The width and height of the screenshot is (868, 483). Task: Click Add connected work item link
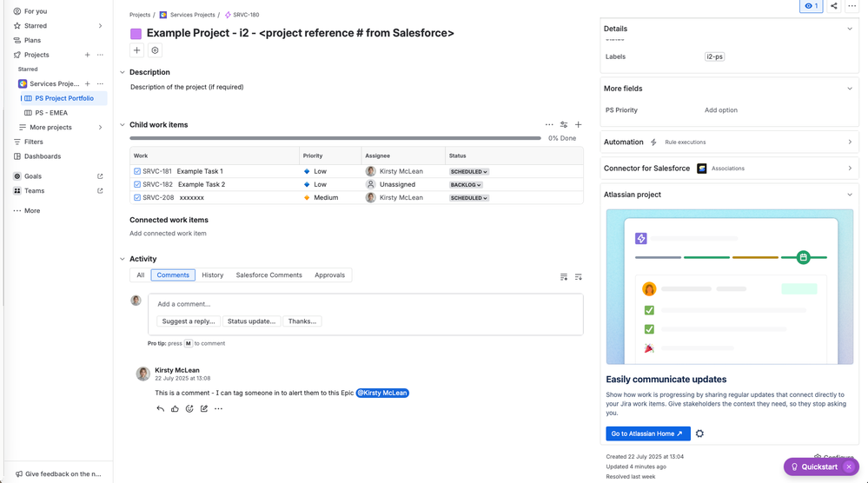168,234
